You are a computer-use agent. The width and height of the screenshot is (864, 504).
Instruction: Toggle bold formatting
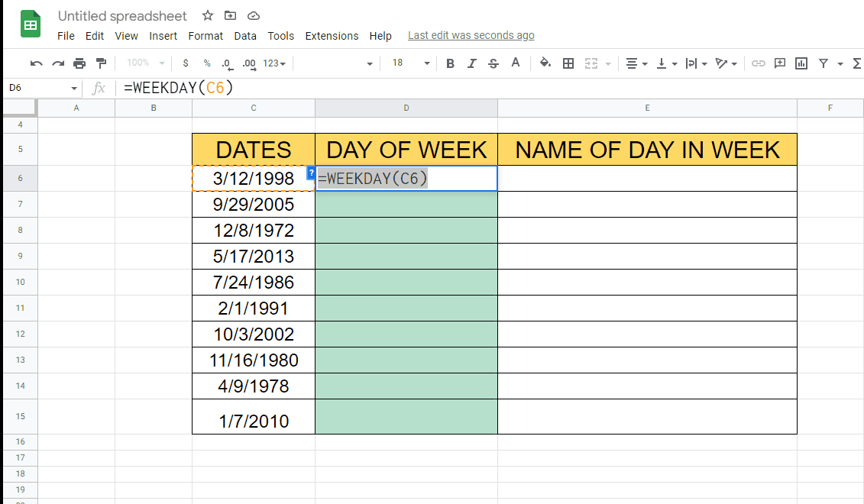pos(450,63)
